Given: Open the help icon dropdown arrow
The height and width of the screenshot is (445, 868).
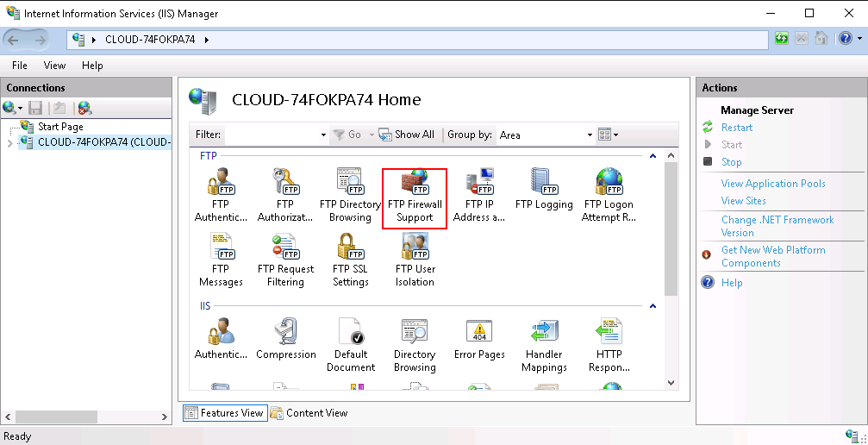Looking at the screenshot, I should pos(859,40).
